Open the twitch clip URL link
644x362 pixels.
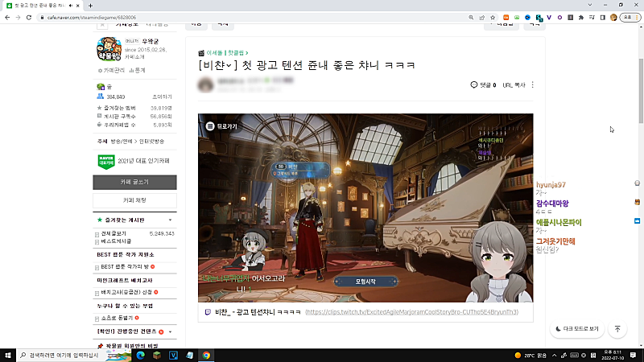click(411, 312)
